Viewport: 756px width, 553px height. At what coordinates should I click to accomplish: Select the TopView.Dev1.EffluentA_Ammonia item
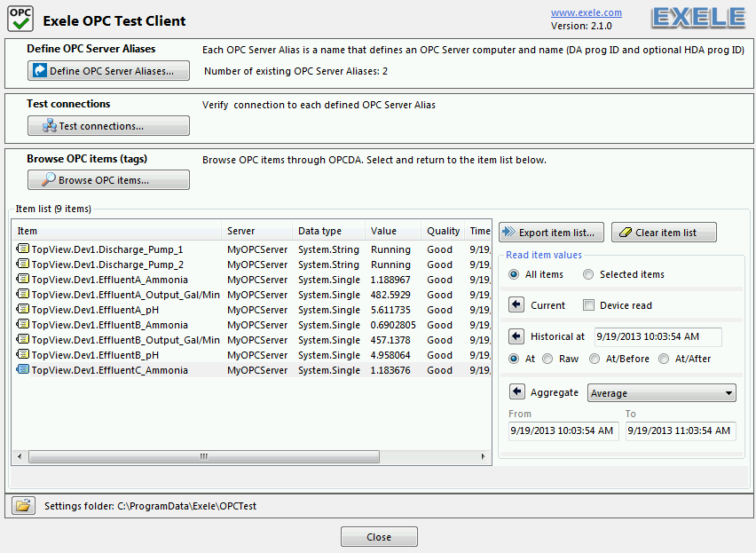click(x=252, y=280)
